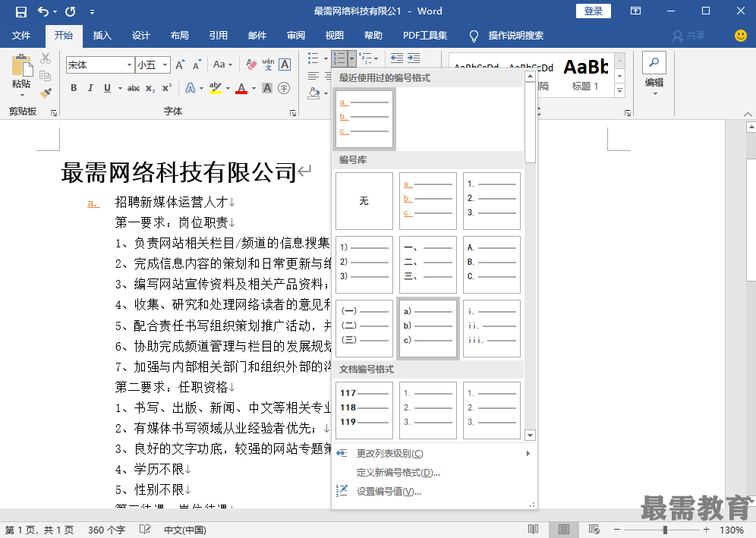Viewport: 756px width, 538px height.
Task: Switch to the 布局 (Layout) tab
Action: (179, 35)
